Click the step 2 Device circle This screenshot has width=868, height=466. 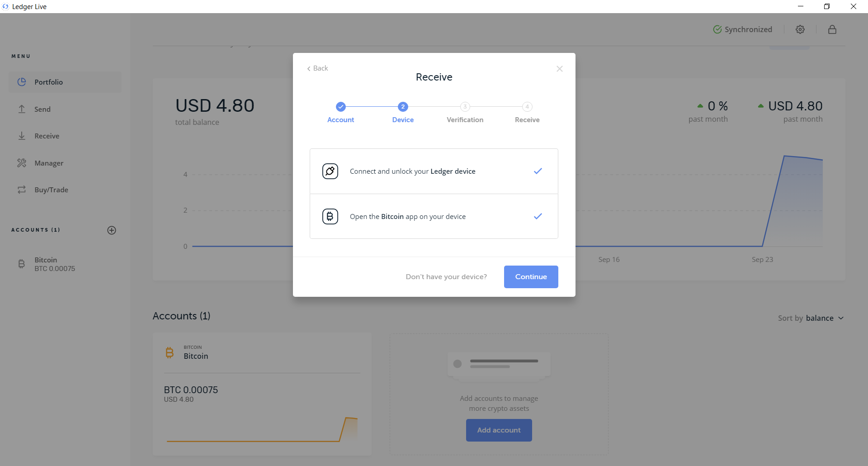coord(403,107)
